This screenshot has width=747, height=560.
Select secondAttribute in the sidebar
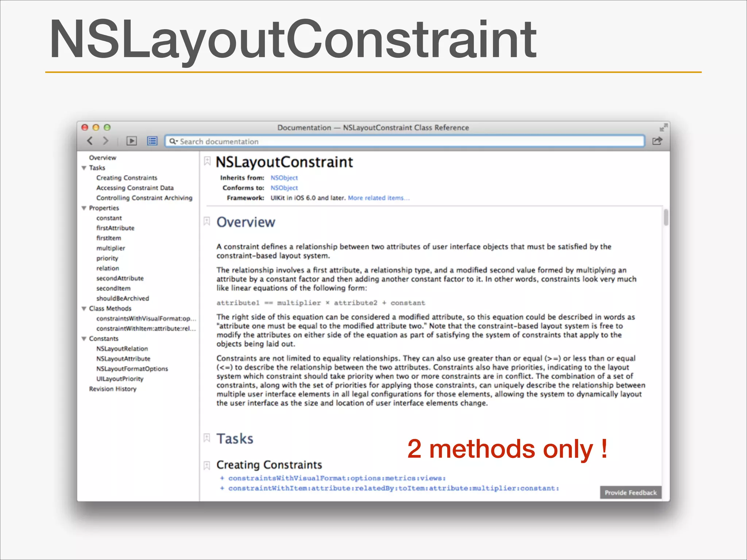(x=120, y=279)
